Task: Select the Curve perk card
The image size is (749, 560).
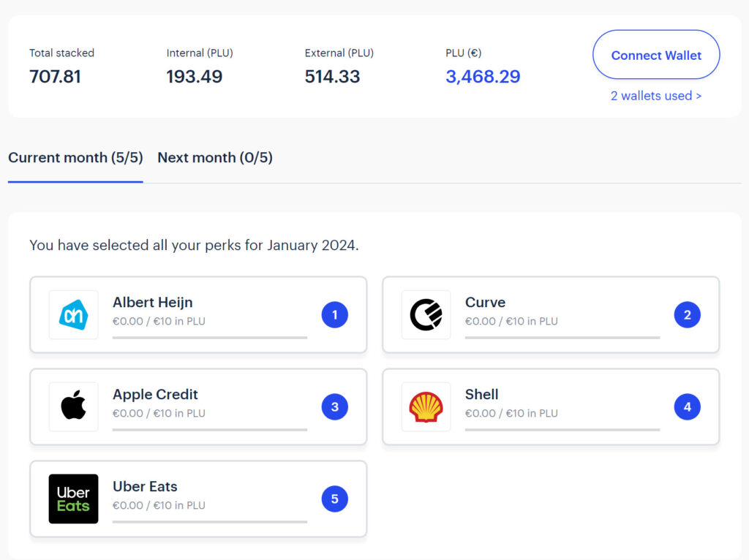Action: point(550,314)
